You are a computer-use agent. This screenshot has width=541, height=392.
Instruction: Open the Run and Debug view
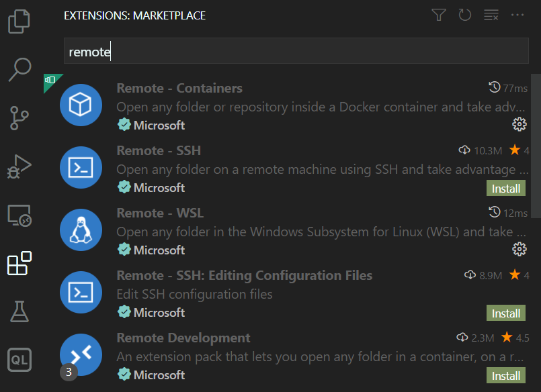19,166
